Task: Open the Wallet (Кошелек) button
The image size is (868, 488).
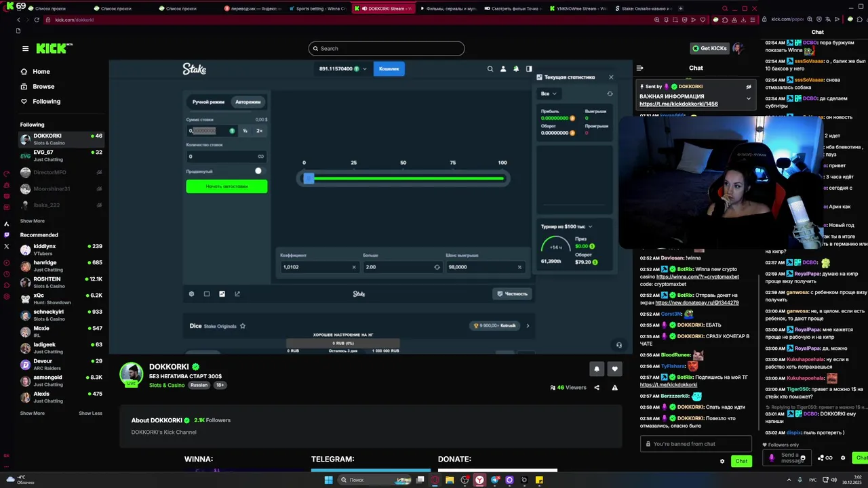Action: click(x=389, y=68)
